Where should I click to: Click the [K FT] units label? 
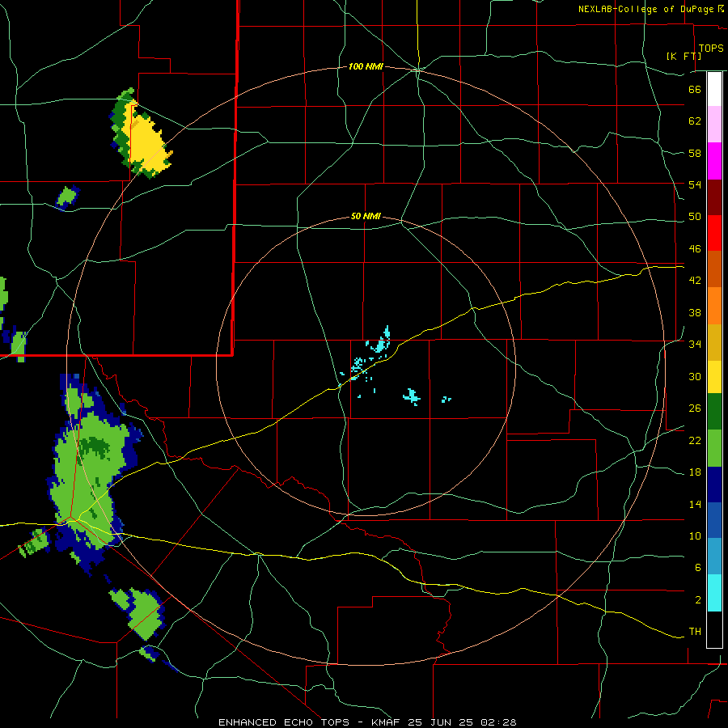coord(684,56)
